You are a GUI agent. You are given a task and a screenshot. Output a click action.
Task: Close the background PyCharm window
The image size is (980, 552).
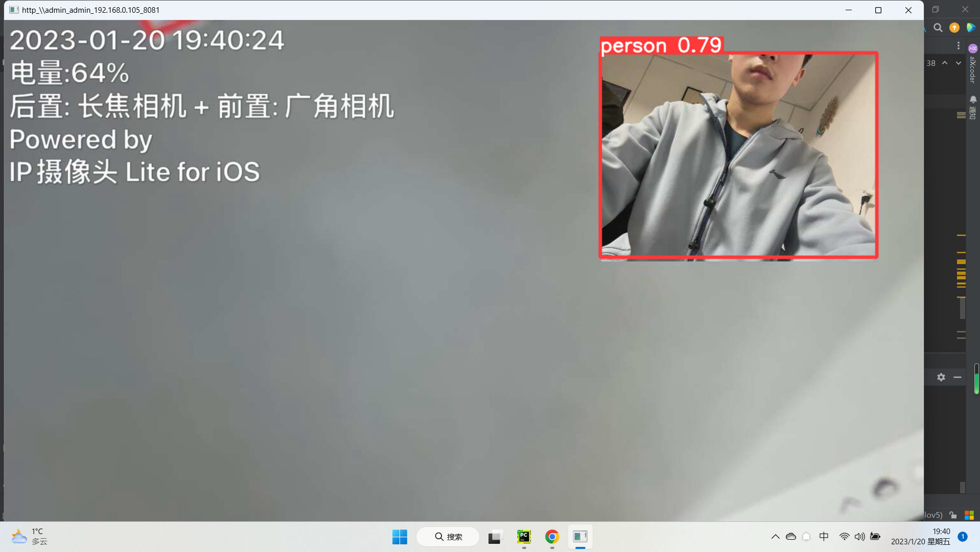(965, 9)
